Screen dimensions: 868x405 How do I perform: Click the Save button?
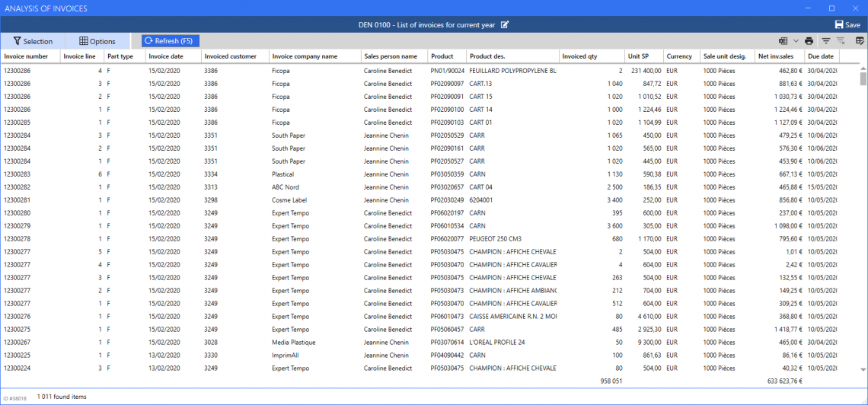click(847, 25)
